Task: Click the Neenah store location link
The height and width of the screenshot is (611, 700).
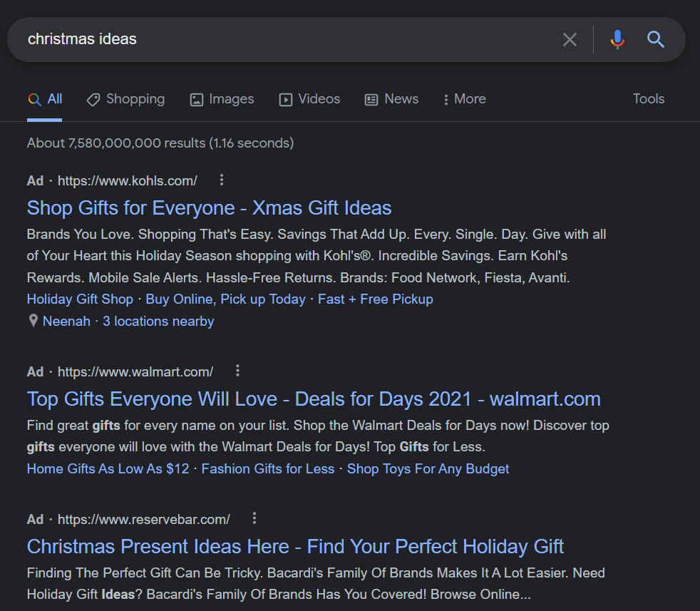Action: (66, 321)
